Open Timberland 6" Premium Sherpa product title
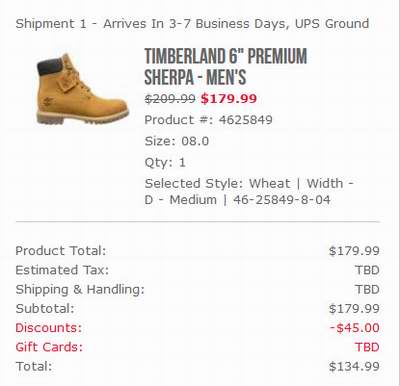 225,66
